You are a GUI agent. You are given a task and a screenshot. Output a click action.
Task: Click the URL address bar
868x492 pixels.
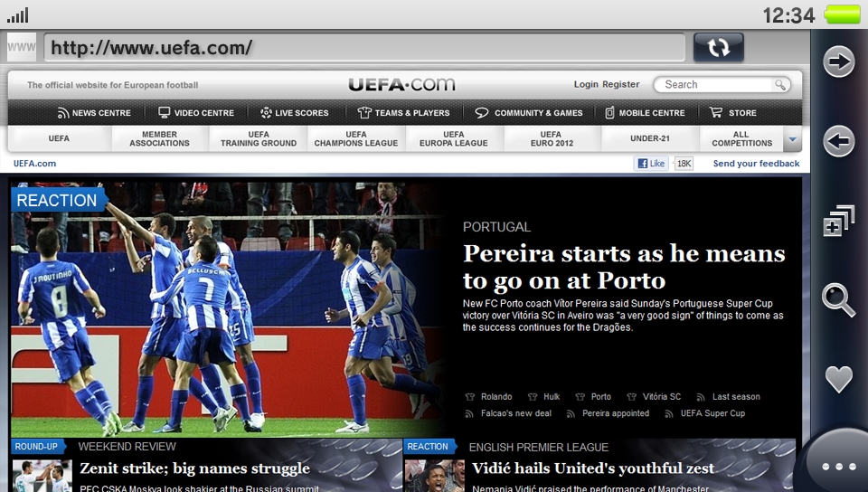tap(363, 48)
